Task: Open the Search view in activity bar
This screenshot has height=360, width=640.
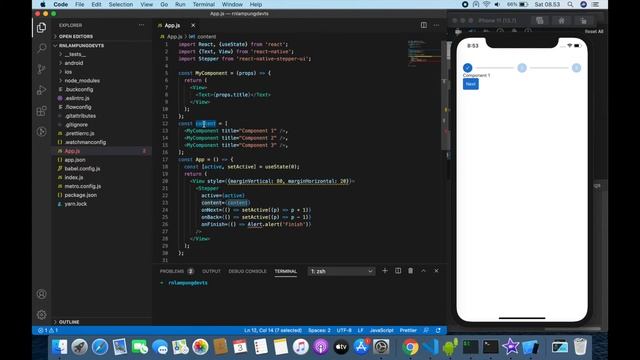Action: tap(41, 48)
